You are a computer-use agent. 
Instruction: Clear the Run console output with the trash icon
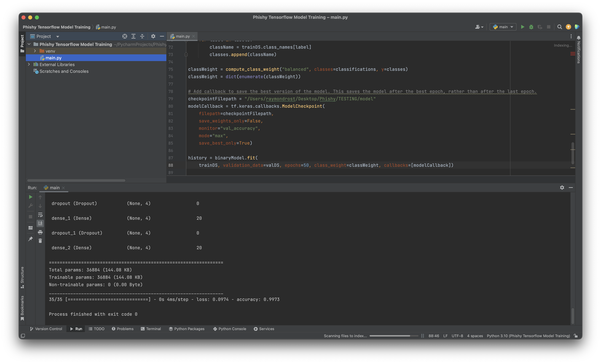40,241
